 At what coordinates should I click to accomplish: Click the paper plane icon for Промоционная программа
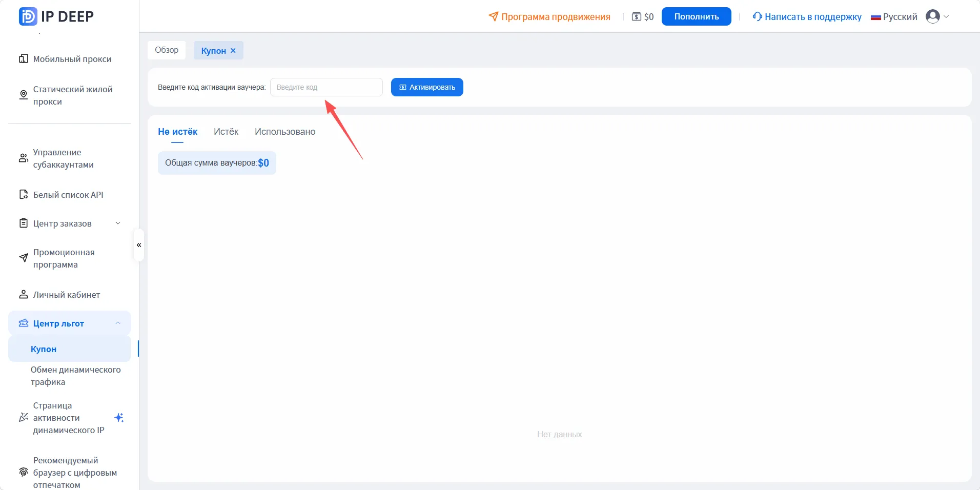tap(24, 258)
